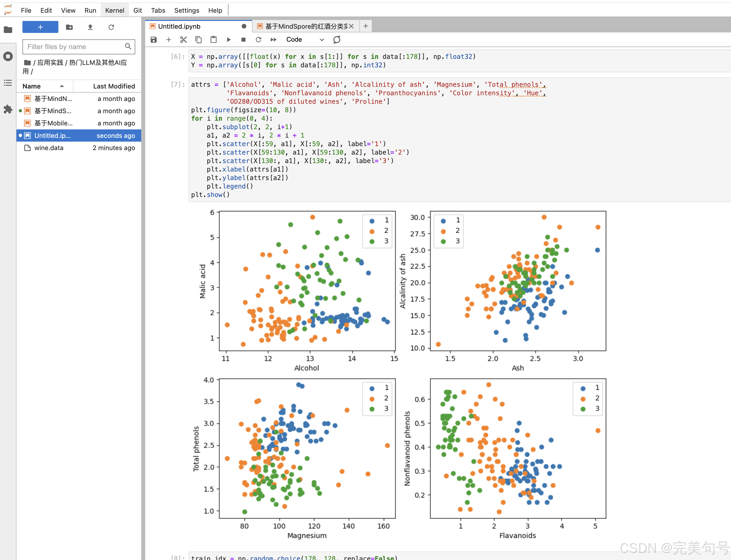The image size is (731, 560).
Task: Interrupt the kernel with stop icon
Action: [x=244, y=40]
